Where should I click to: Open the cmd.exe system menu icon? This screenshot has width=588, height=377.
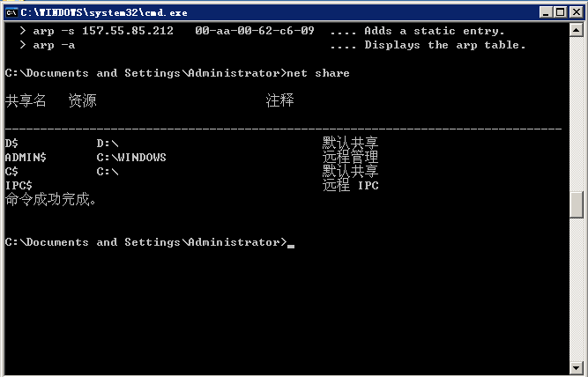[x=11, y=11]
